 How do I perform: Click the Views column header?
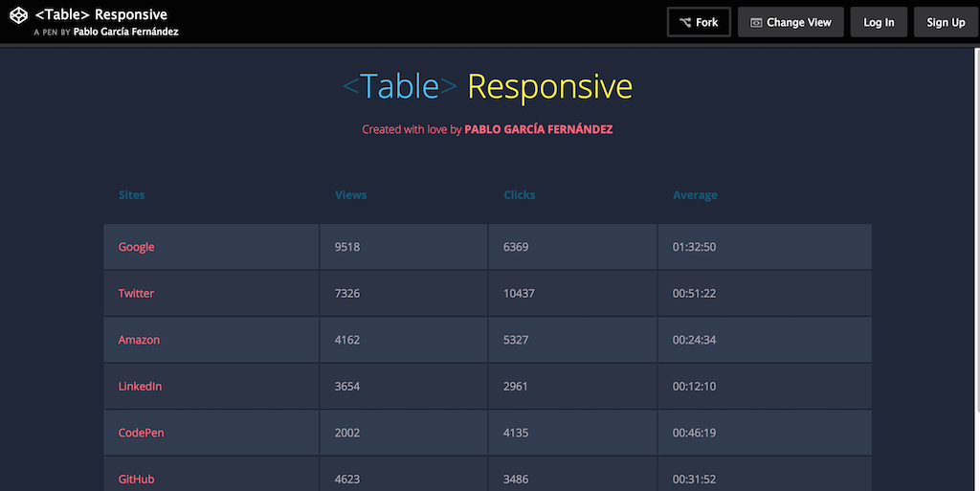point(350,195)
